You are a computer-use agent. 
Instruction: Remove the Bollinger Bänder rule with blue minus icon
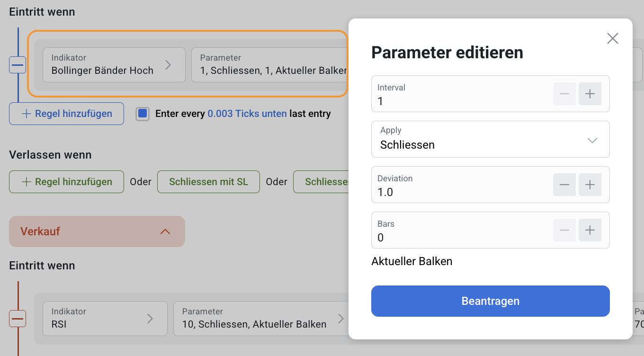[18, 65]
